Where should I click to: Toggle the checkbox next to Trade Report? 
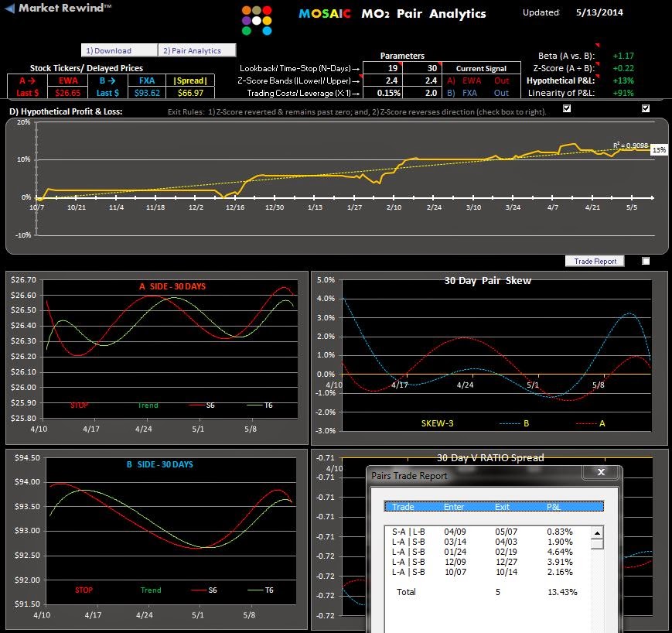click(x=646, y=261)
